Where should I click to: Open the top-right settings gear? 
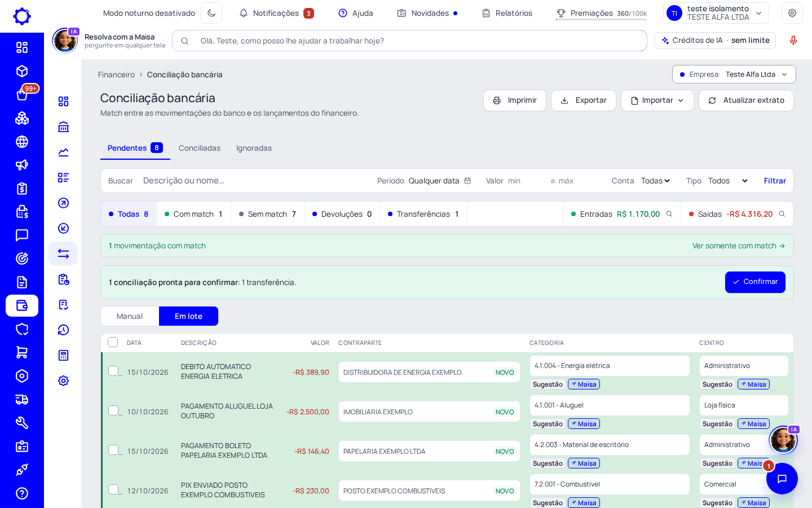(792, 13)
